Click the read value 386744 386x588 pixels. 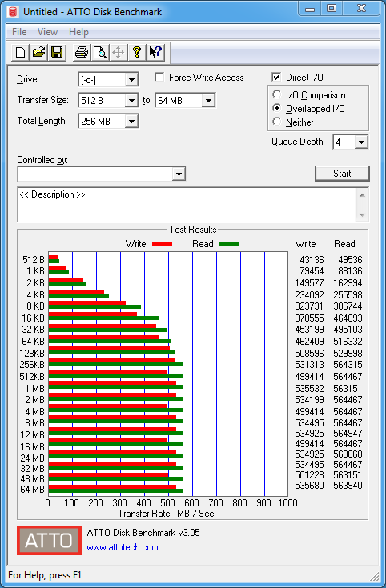click(x=348, y=306)
